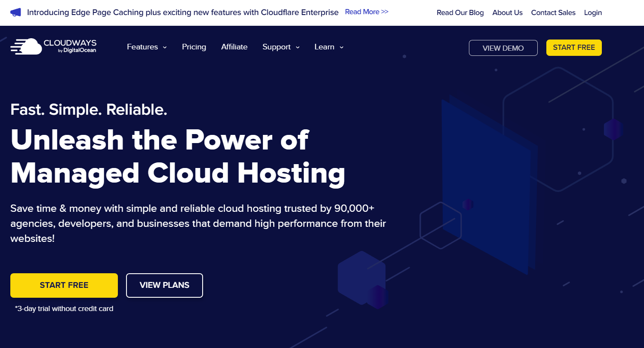Click the '3-day trial without credit card' note
The height and width of the screenshot is (348, 644).
tap(64, 308)
